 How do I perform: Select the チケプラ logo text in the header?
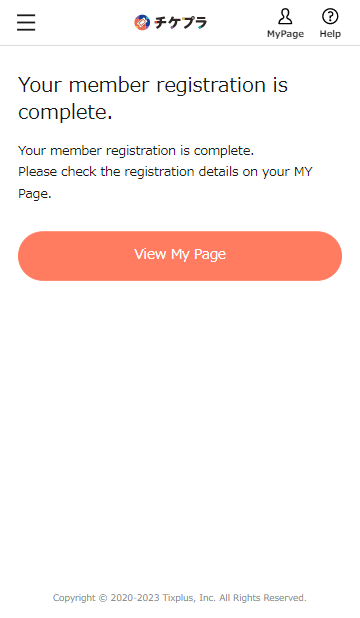click(181, 22)
